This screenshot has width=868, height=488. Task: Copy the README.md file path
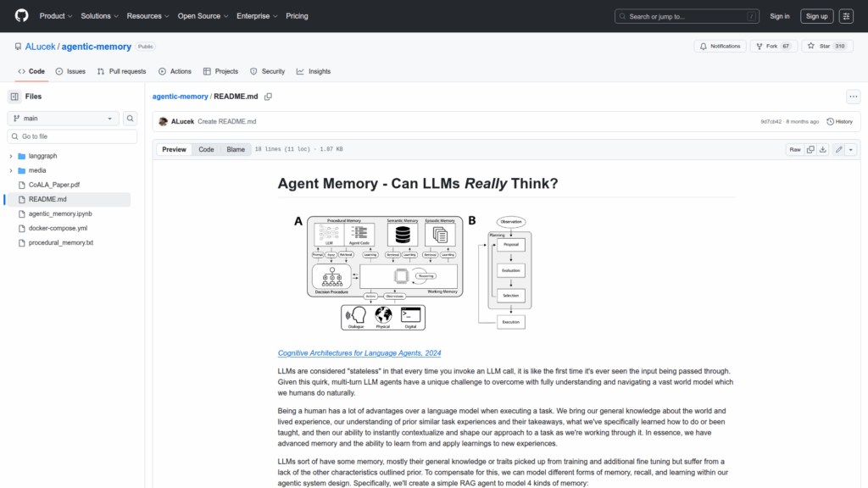tap(268, 97)
